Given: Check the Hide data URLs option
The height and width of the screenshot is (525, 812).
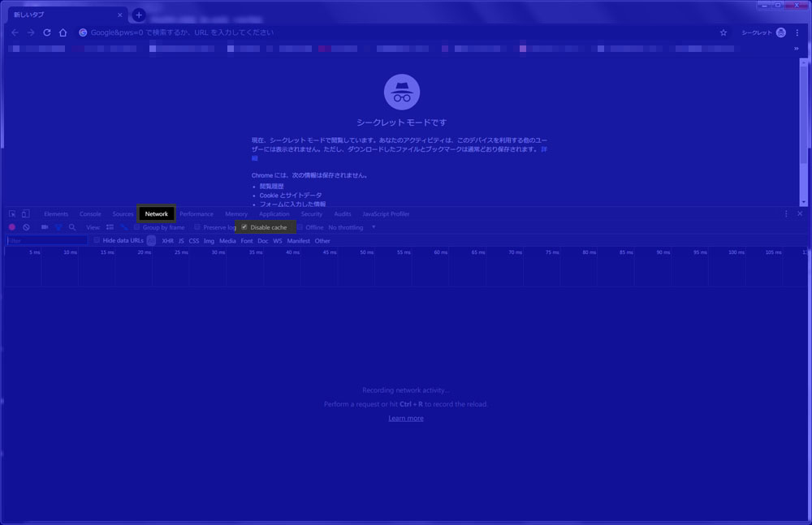Looking at the screenshot, I should [x=97, y=240].
